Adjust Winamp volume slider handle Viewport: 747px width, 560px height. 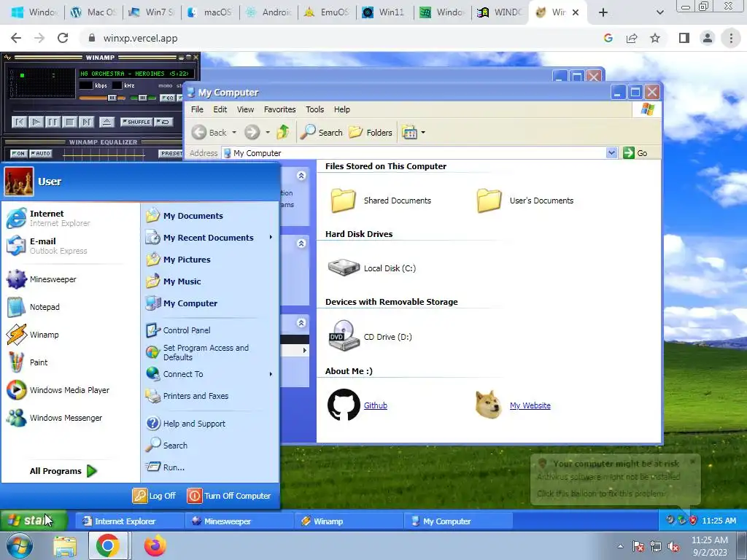tap(112, 98)
